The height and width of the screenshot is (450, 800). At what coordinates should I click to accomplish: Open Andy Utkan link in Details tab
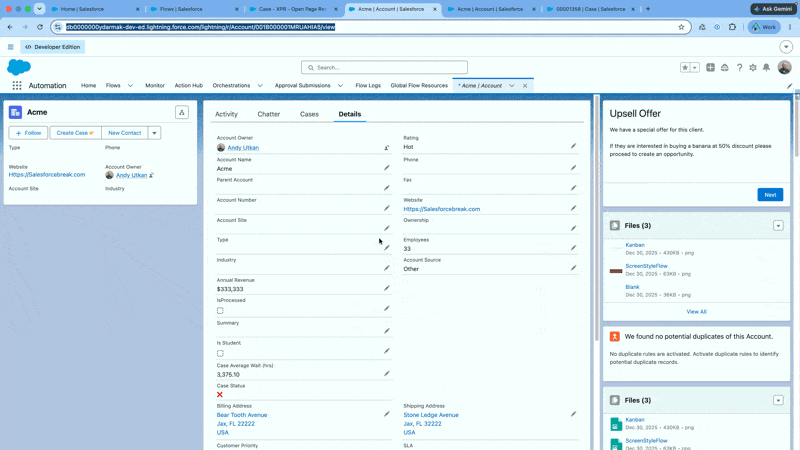pos(243,147)
